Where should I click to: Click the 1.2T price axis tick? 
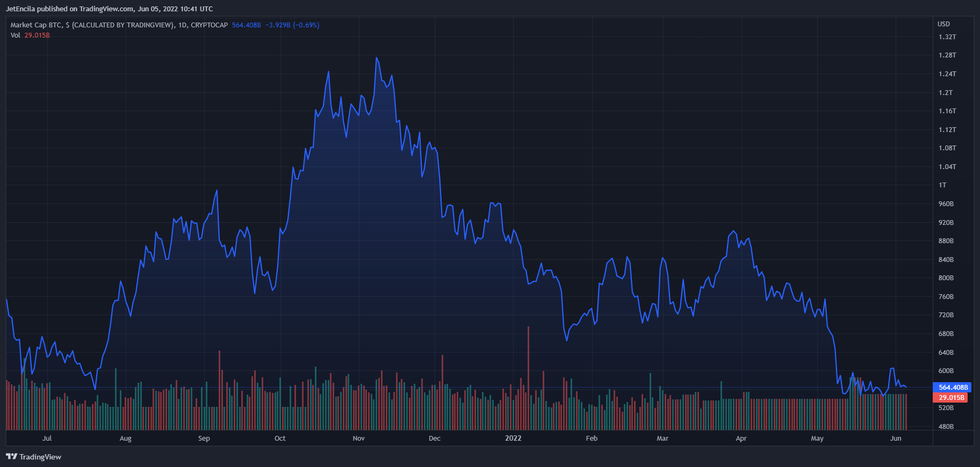coord(946,93)
